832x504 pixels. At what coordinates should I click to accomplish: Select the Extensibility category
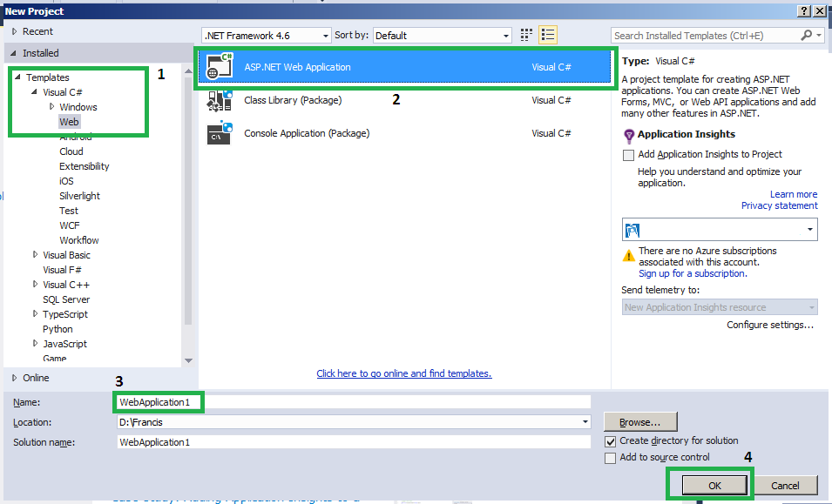(x=84, y=166)
